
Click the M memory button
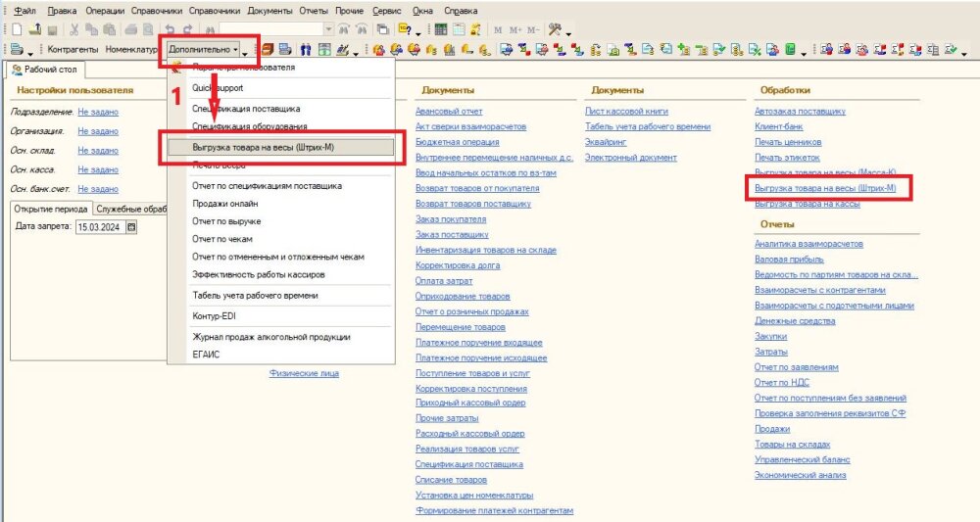pos(498,29)
